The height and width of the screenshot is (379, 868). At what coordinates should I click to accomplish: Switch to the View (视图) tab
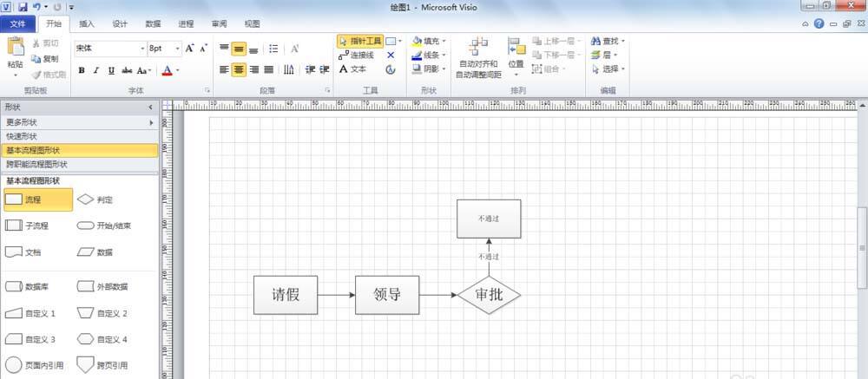point(253,23)
